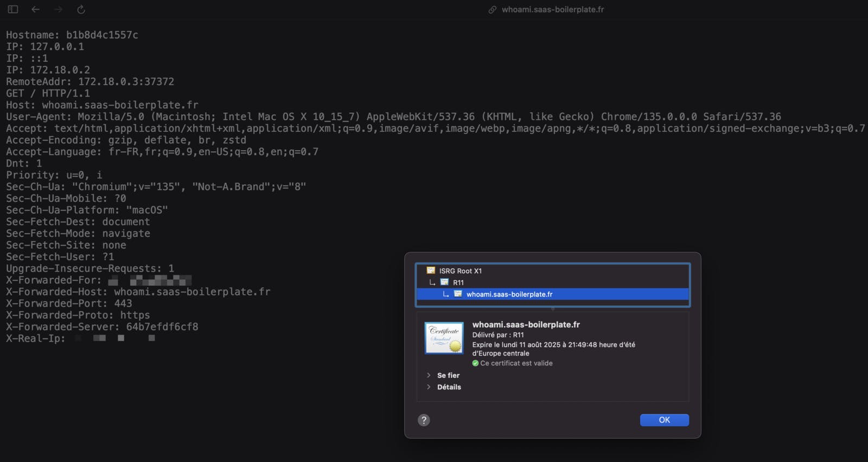Image resolution: width=868 pixels, height=462 pixels.
Task: Select the R11 intermediate certificate
Action: (553, 283)
